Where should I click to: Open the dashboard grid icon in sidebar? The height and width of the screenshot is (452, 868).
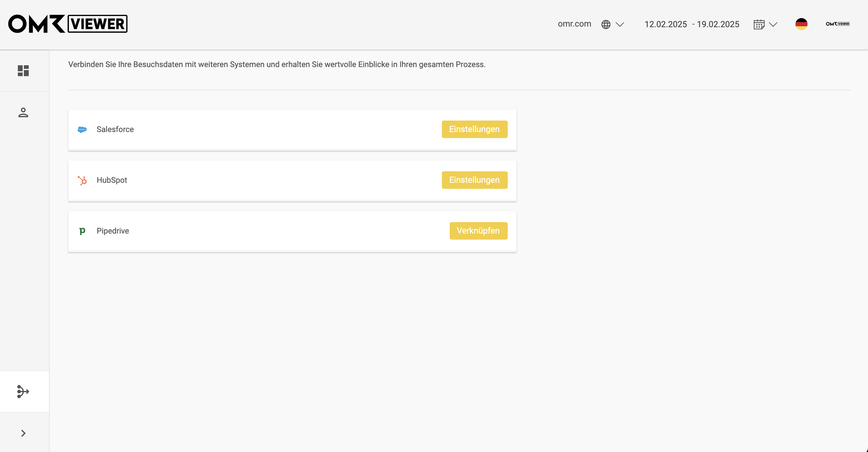pos(23,71)
